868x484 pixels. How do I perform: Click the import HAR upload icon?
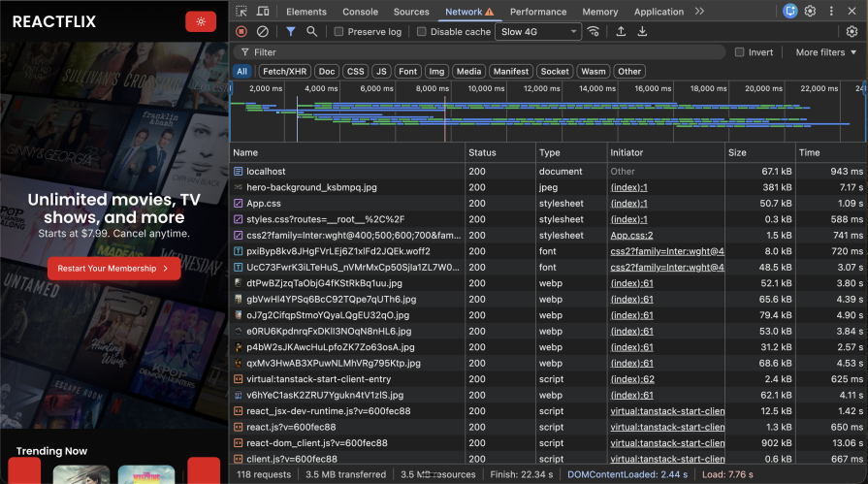pos(621,32)
